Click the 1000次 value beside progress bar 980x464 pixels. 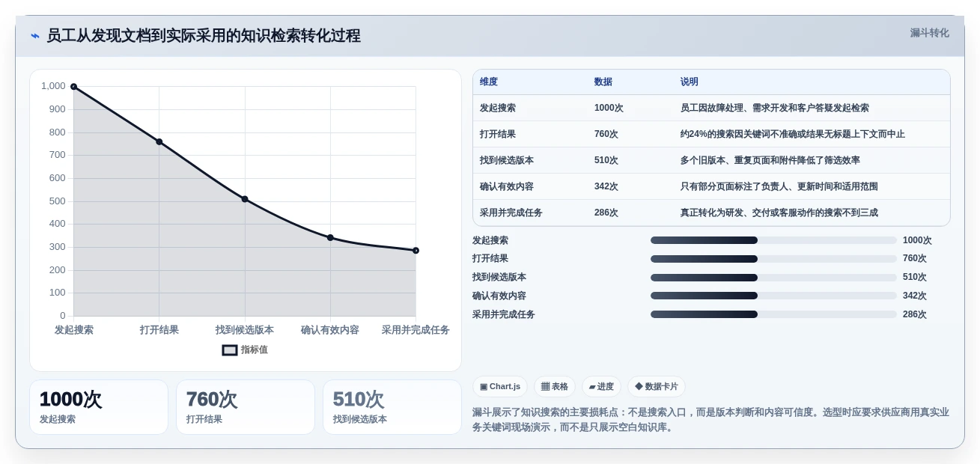(917, 241)
